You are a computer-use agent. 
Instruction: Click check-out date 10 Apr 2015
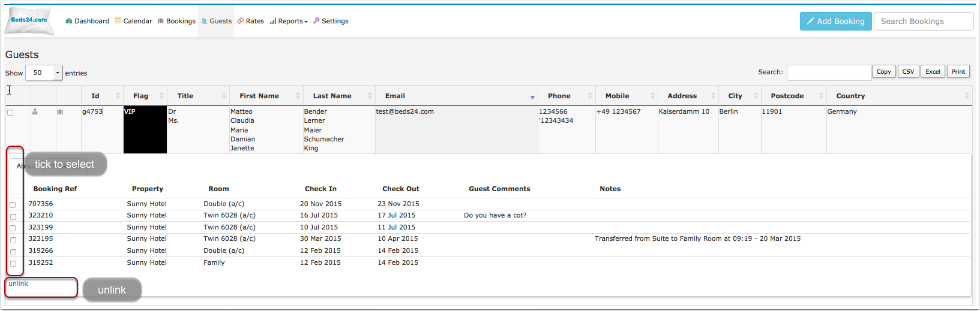coord(398,238)
